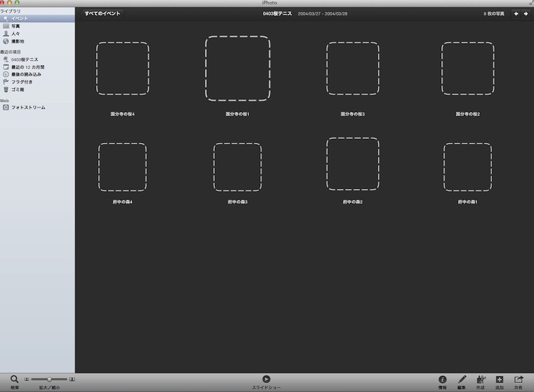Viewport: 534px width, 392px height.
Task: Click the zoom slider handle
Action: point(49,379)
